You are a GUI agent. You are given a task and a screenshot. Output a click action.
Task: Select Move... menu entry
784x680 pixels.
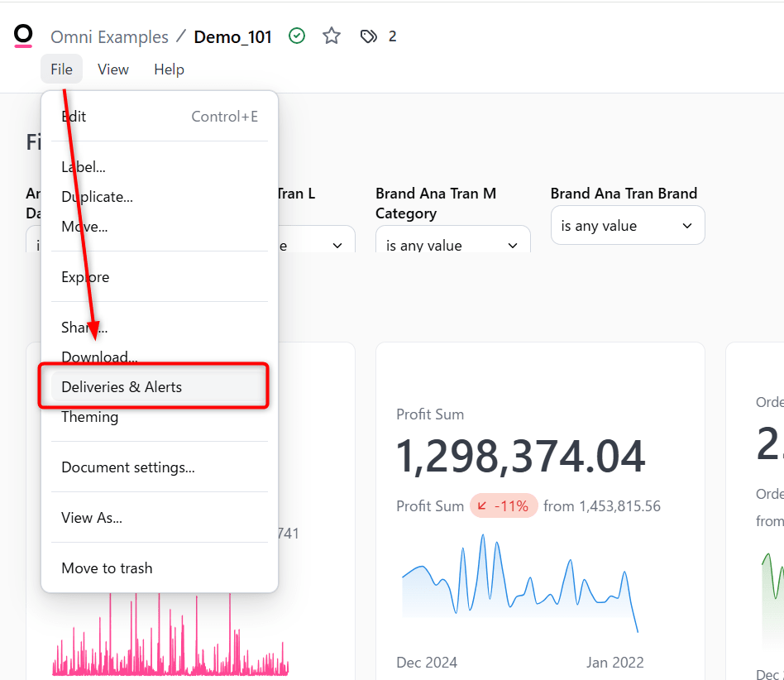[160, 227]
